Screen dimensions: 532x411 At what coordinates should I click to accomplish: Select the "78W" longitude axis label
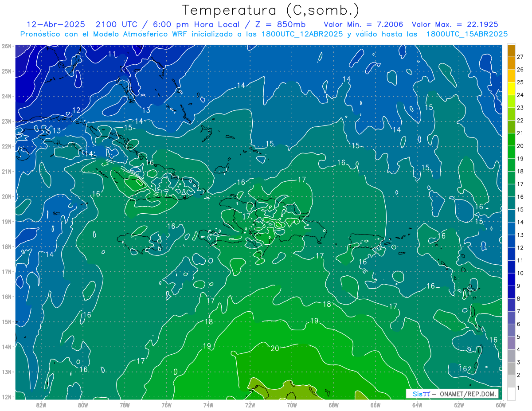[125, 405]
